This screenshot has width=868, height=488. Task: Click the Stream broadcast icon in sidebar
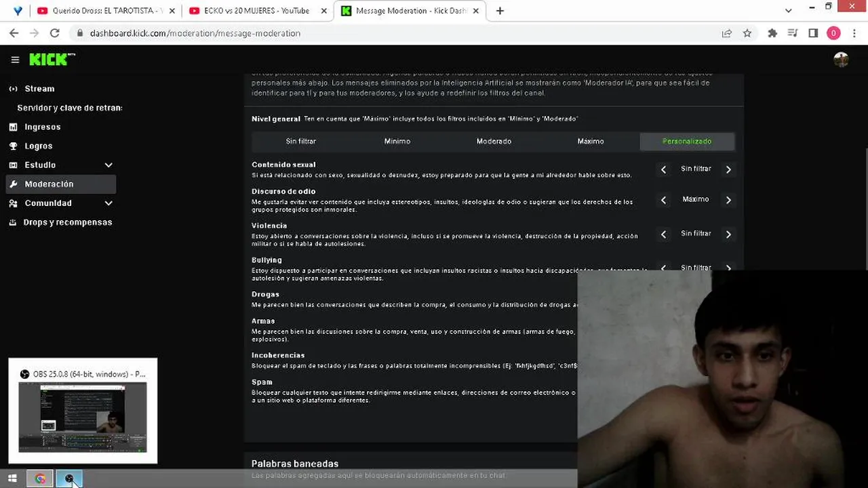[x=13, y=89]
